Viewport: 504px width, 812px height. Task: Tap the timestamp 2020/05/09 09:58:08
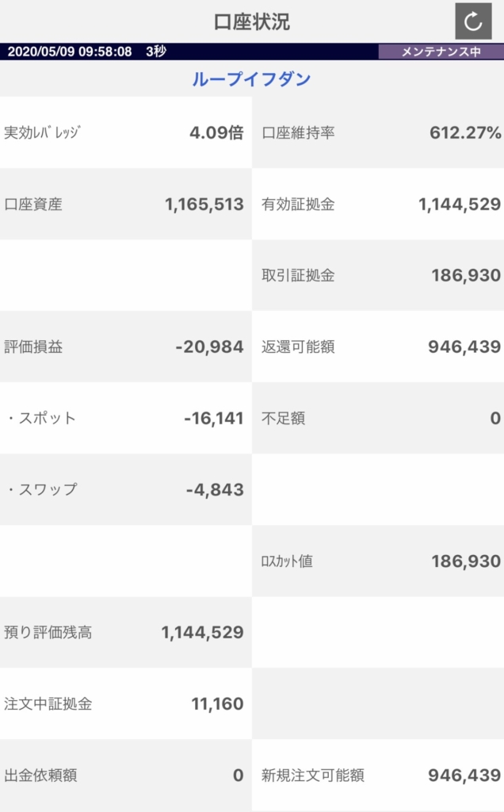tap(70, 52)
